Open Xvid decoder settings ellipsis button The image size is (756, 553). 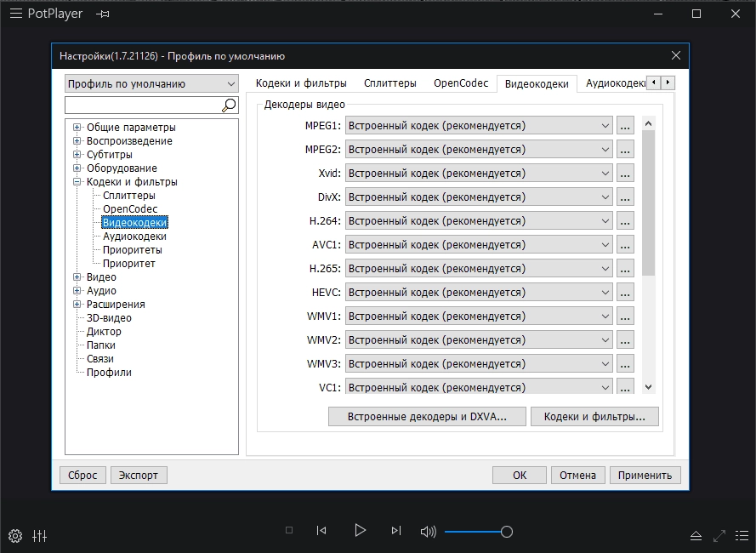coord(625,174)
